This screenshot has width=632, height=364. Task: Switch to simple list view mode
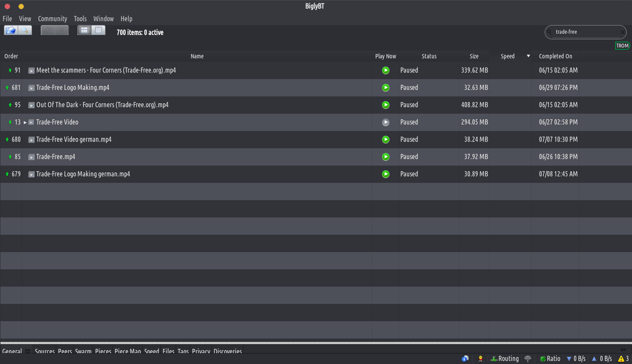(x=99, y=30)
